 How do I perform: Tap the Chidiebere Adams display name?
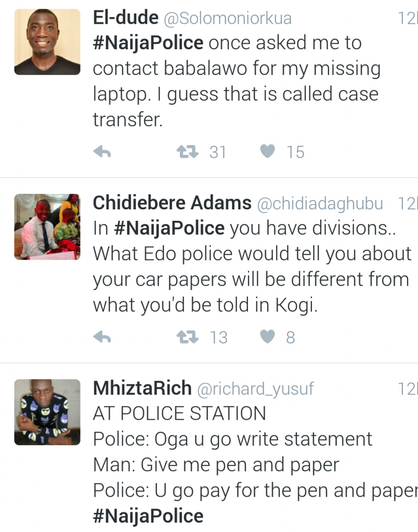tap(172, 203)
